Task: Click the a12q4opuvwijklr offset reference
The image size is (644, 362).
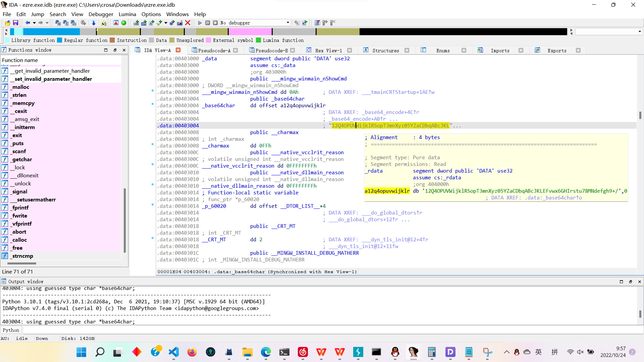Action: pyautogui.click(x=303, y=106)
